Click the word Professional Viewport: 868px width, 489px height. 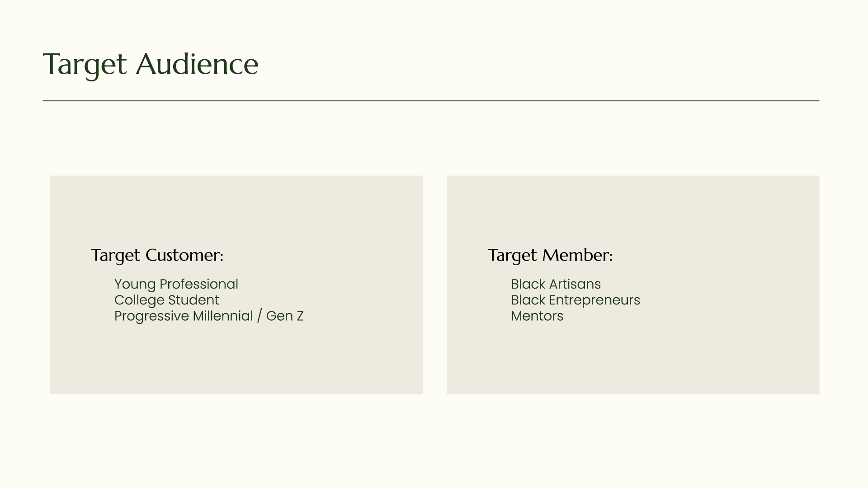click(x=199, y=284)
